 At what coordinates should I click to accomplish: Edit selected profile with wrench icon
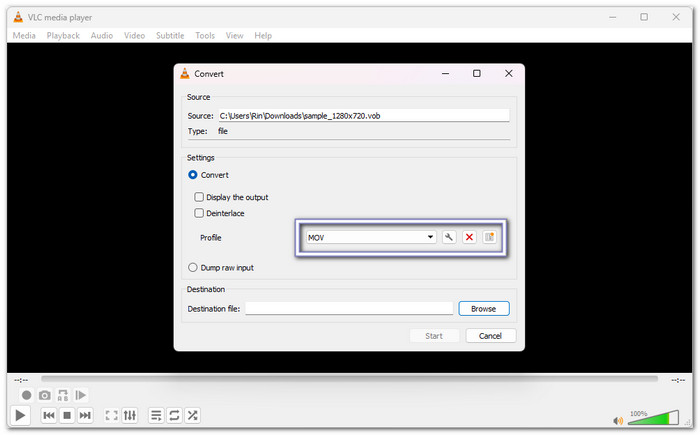(x=449, y=237)
